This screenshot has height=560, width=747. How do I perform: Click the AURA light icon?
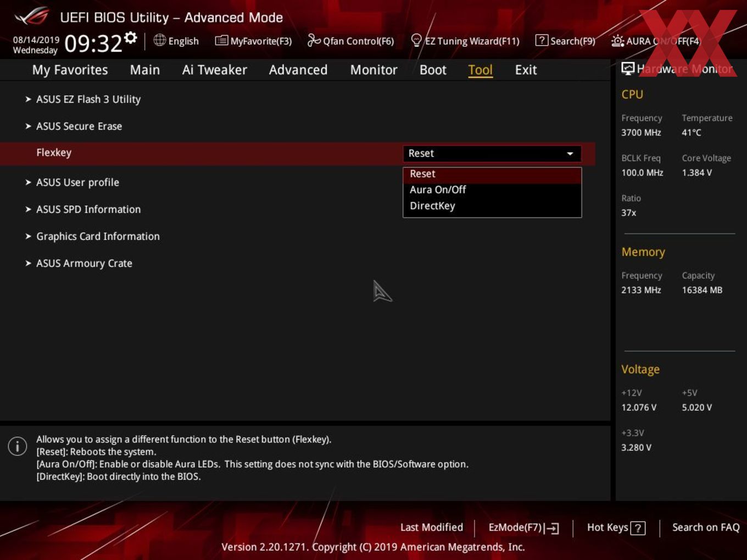(617, 41)
